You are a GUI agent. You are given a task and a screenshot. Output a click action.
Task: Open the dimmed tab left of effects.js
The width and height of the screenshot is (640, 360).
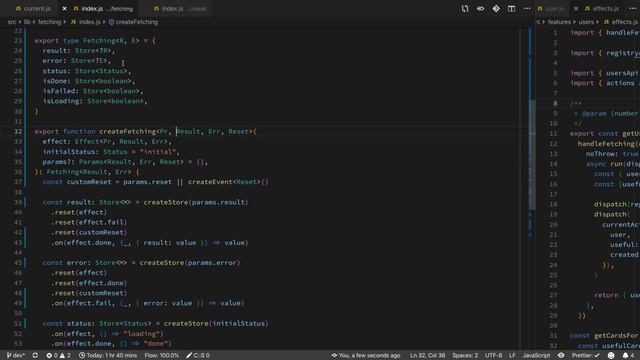tap(551, 9)
